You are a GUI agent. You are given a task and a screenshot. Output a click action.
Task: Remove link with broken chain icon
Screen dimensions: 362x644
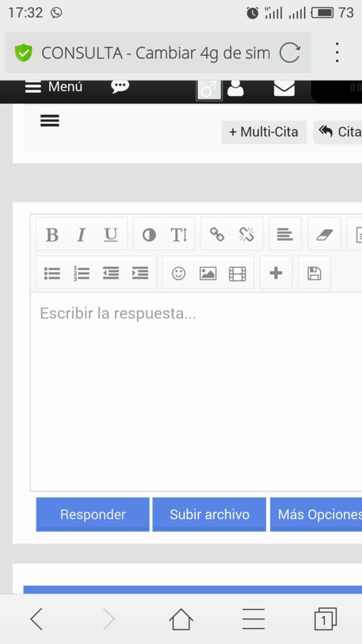pos(246,234)
